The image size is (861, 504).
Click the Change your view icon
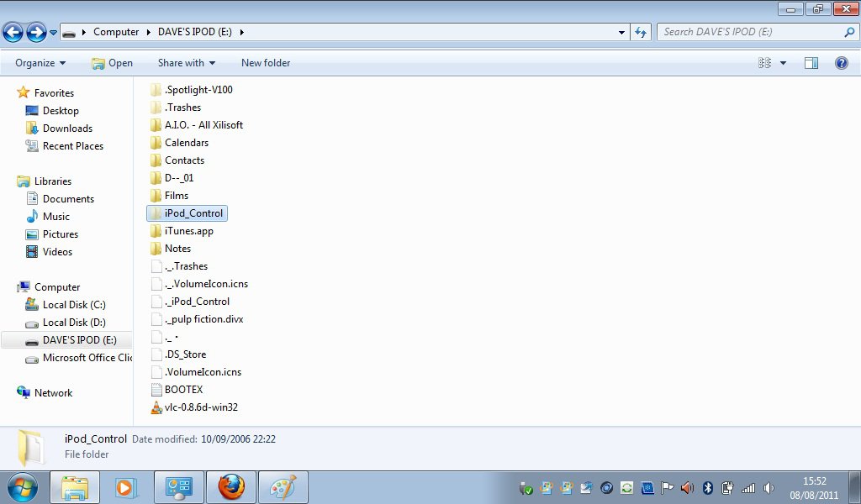click(x=765, y=63)
